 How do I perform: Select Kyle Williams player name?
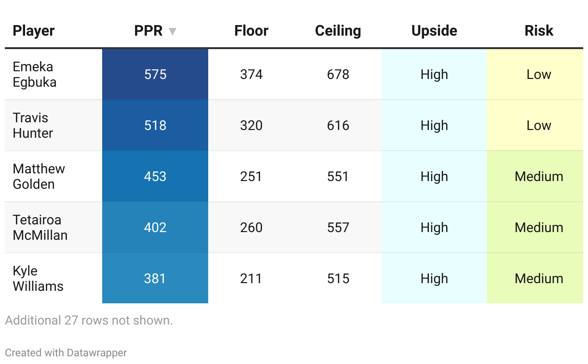tap(38, 279)
